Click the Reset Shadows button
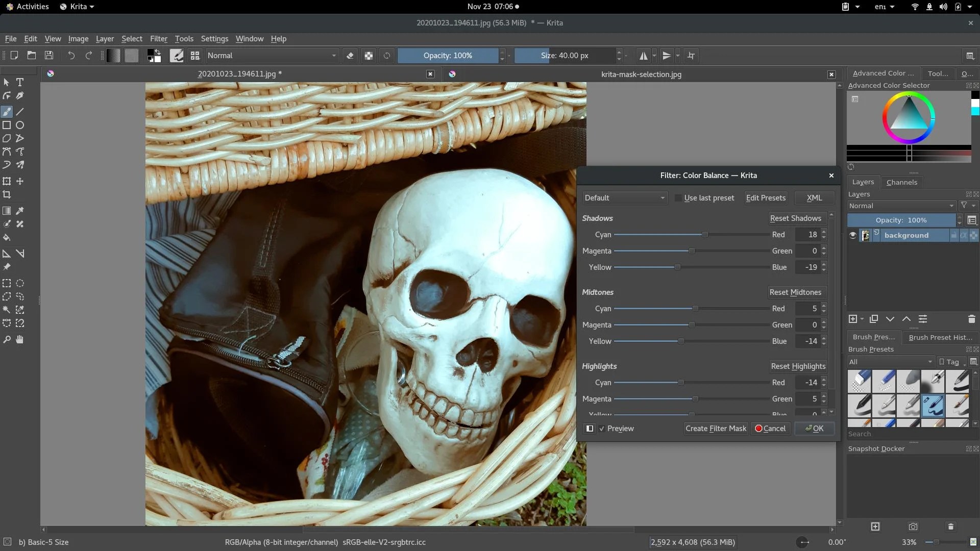Screen dimensions: 980x551 pyautogui.click(x=796, y=218)
